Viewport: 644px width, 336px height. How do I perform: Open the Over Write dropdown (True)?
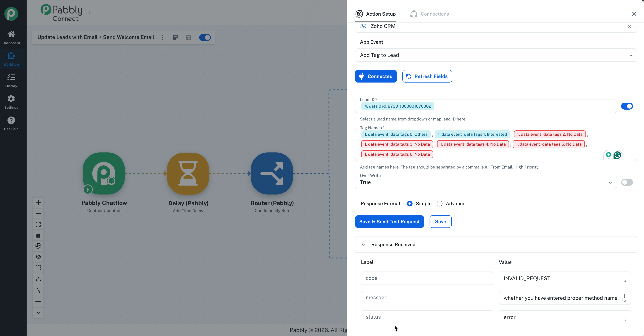486,182
